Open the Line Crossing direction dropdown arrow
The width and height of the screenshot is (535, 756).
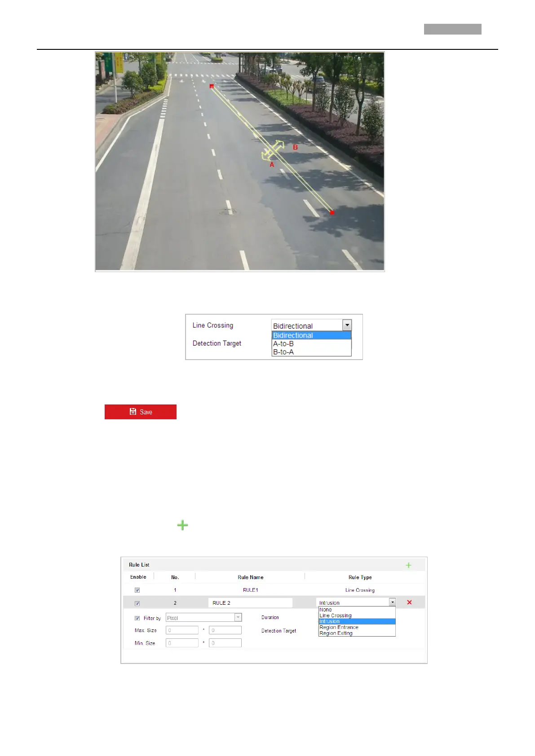tap(347, 325)
